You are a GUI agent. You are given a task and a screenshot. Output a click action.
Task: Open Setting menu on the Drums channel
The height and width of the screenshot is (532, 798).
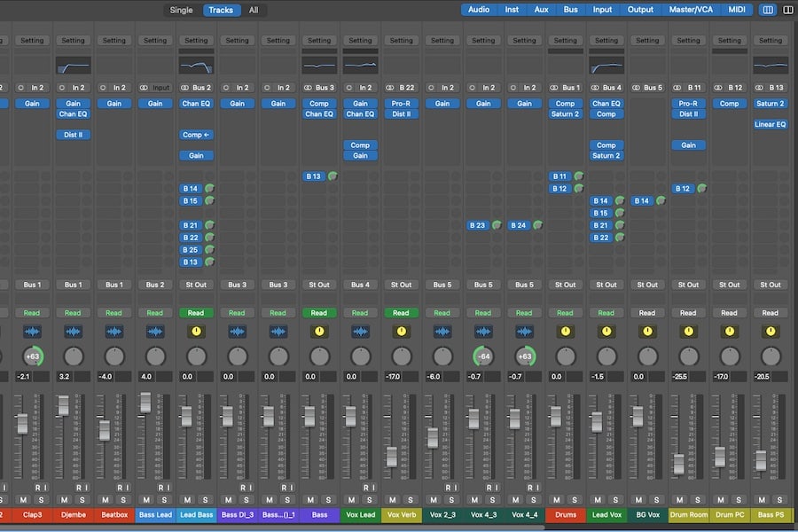[565, 41]
